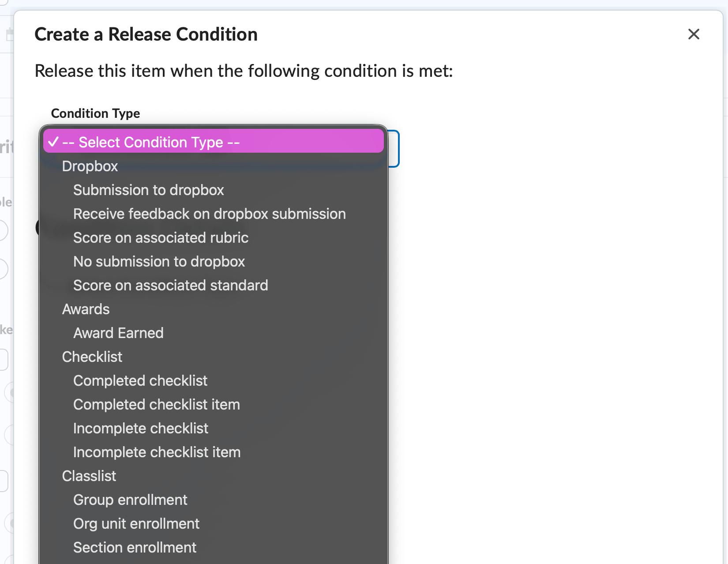This screenshot has width=728, height=564.
Task: Choose "Org unit enrollment" condition
Action: click(x=136, y=523)
